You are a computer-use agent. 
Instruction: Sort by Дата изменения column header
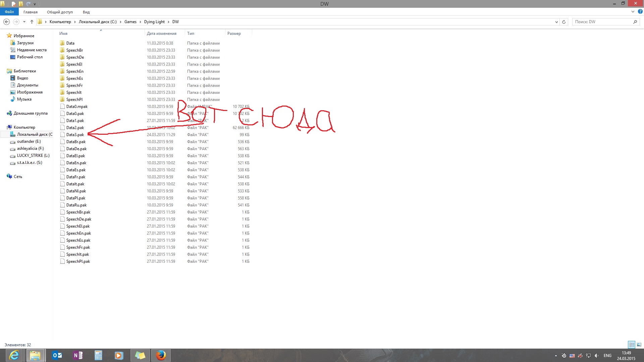point(161,34)
